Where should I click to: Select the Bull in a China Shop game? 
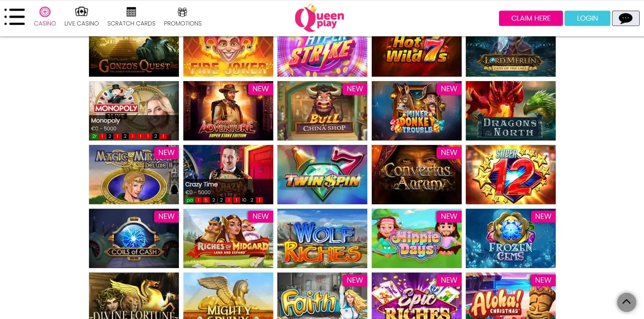tap(322, 111)
